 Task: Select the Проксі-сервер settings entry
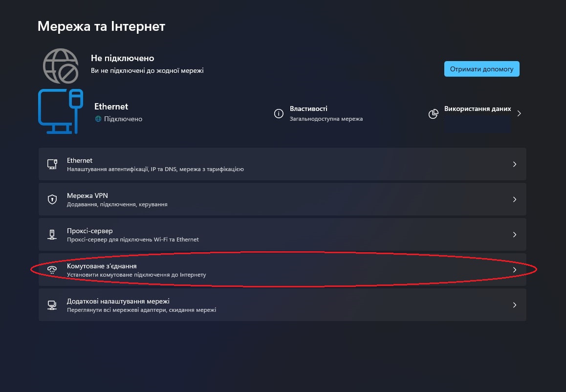(90, 231)
